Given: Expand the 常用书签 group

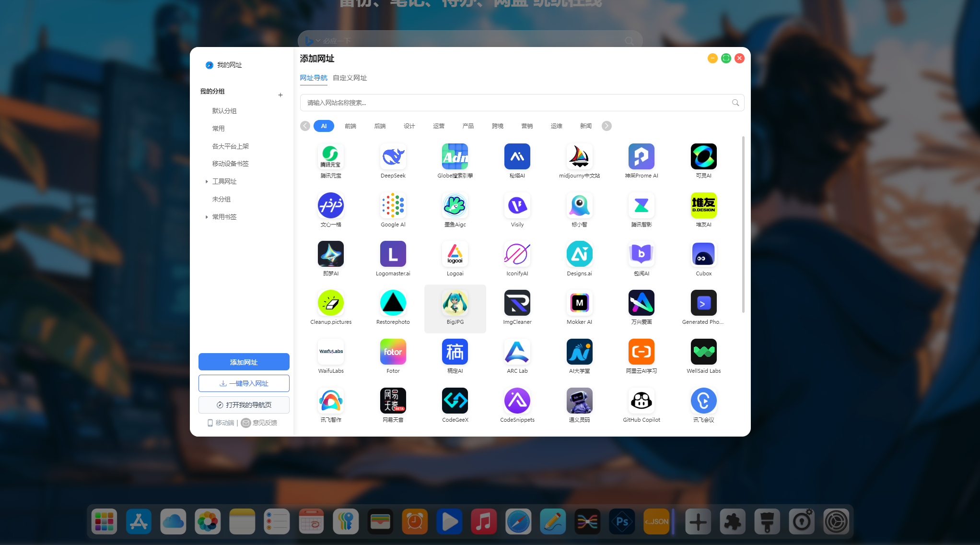Looking at the screenshot, I should pyautogui.click(x=207, y=217).
